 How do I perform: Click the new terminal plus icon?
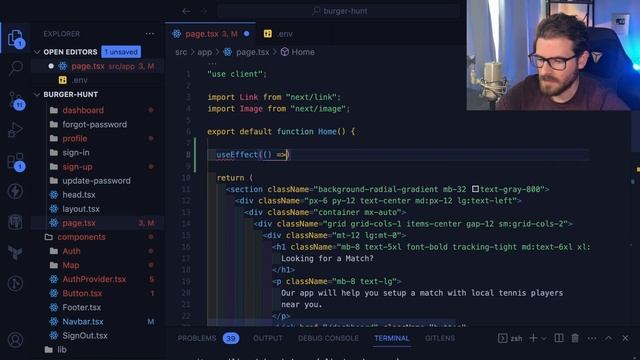533,338
